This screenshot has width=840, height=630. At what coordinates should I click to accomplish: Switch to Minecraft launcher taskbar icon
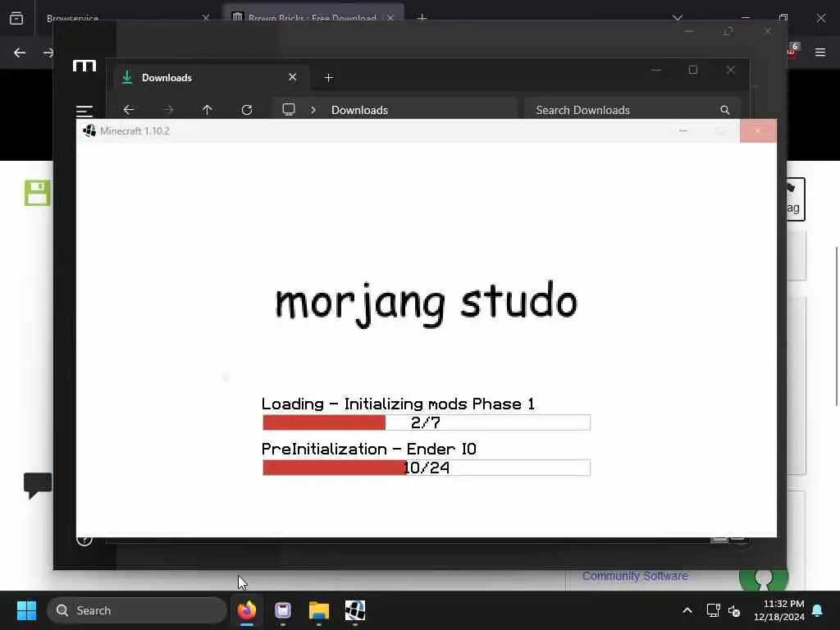[x=354, y=610]
